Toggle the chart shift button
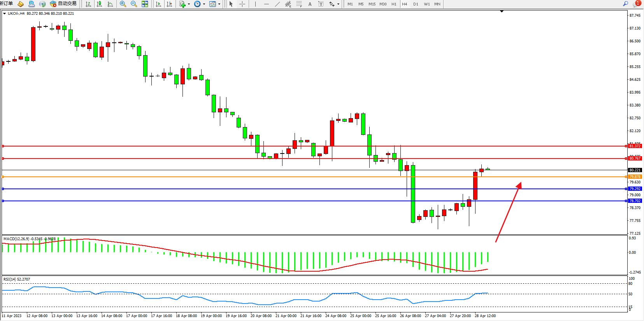The width and height of the screenshot is (644, 321). [169, 4]
